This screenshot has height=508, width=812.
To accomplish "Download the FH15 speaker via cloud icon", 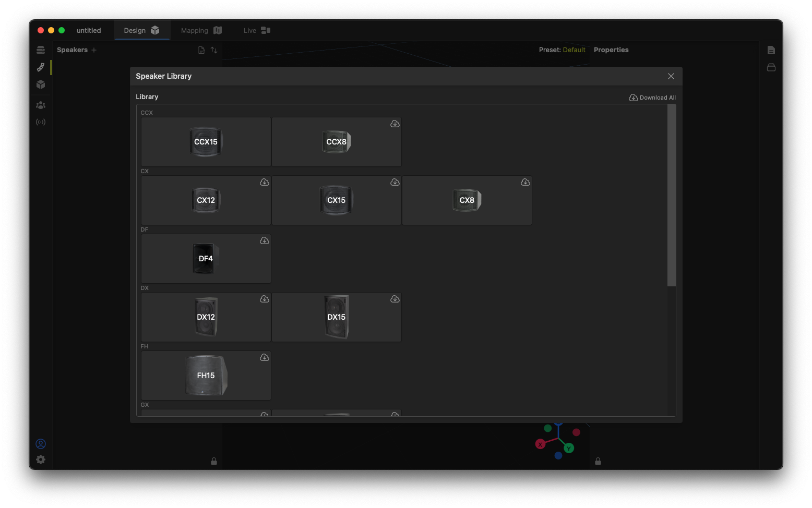I will click(265, 357).
